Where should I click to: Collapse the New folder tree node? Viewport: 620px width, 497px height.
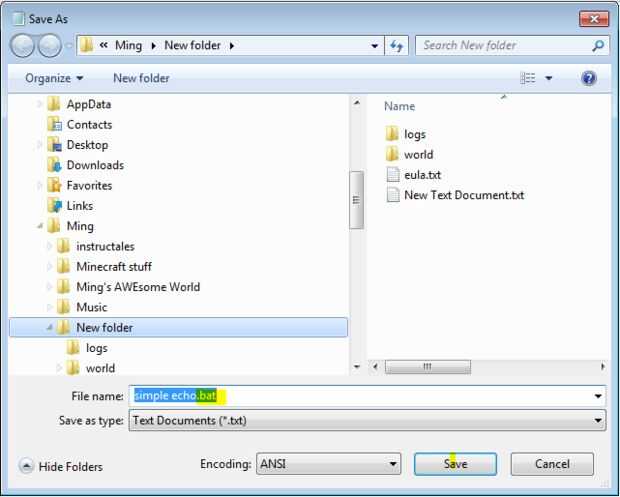[49, 327]
